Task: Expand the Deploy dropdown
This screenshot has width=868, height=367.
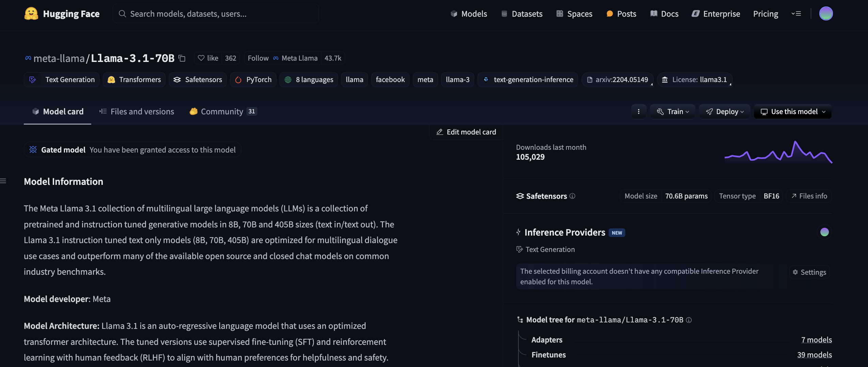Action: click(724, 112)
